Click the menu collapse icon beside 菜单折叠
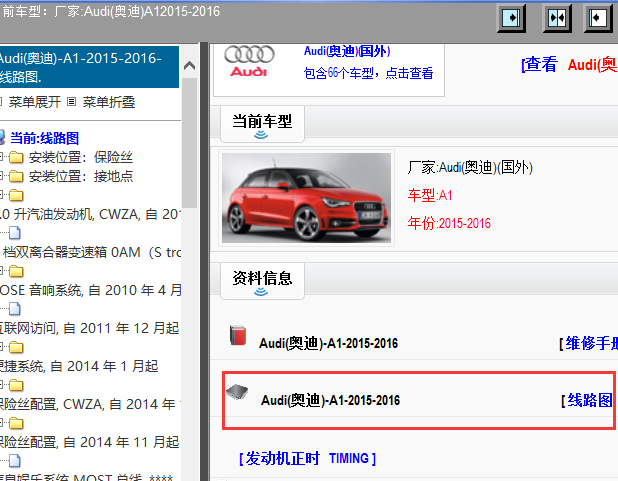618x481 pixels. (71, 102)
